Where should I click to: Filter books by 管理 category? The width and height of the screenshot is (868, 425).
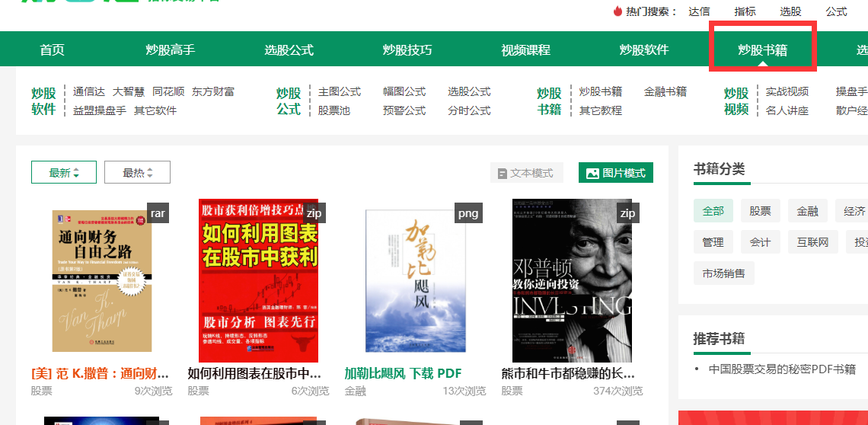coord(713,241)
